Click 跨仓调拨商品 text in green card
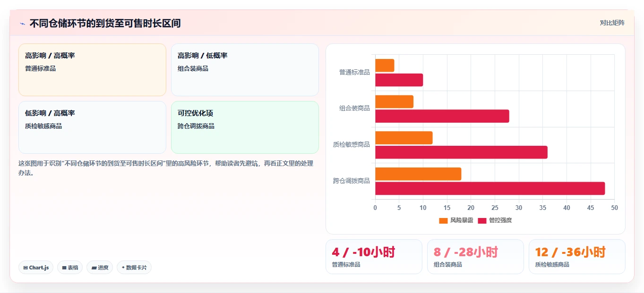This screenshot has height=293, width=644. click(x=196, y=126)
